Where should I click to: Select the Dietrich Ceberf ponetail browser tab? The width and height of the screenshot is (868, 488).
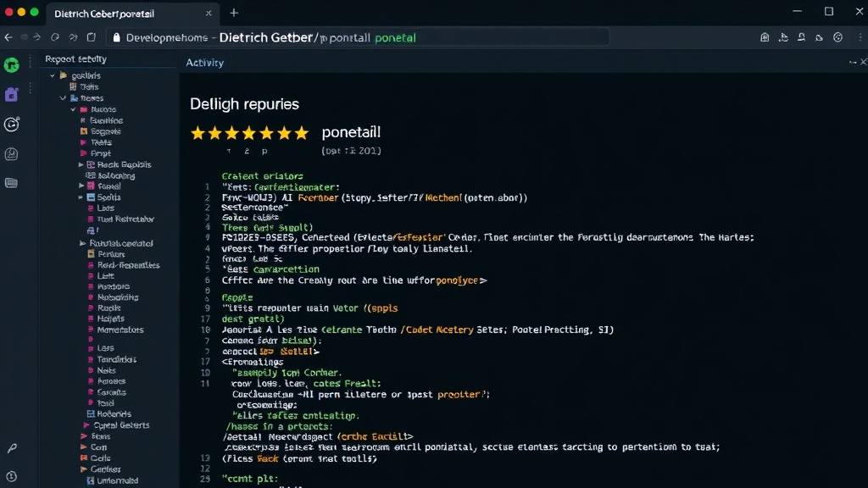[x=133, y=14]
